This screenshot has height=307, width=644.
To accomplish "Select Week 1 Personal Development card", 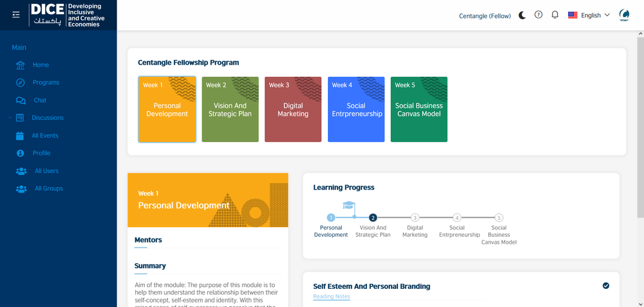I will pos(167,110).
